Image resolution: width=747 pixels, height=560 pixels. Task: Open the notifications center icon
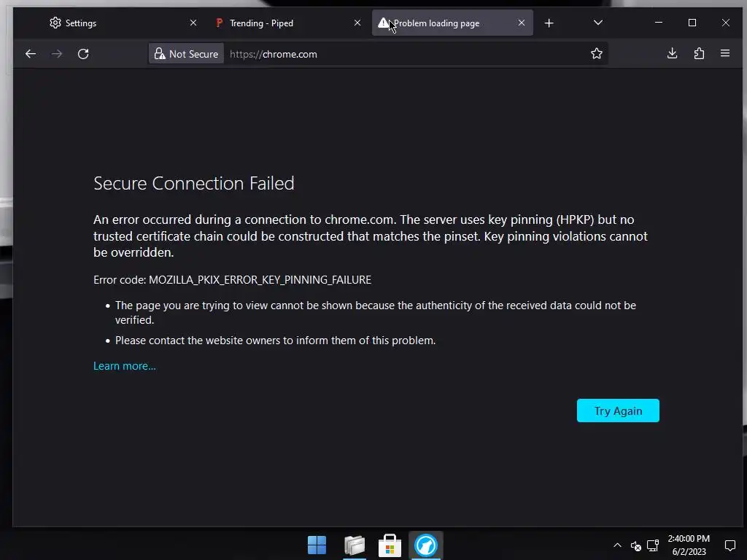tap(729, 545)
